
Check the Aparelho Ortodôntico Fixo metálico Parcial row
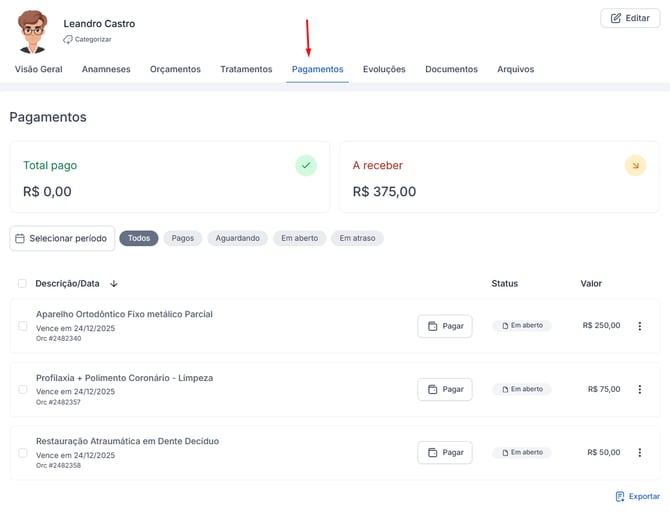click(23, 326)
